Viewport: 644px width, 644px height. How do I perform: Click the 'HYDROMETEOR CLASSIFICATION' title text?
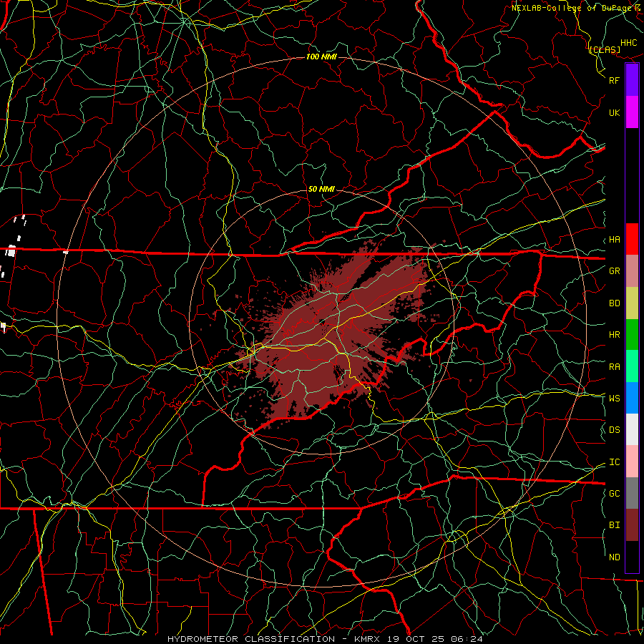click(x=251, y=639)
